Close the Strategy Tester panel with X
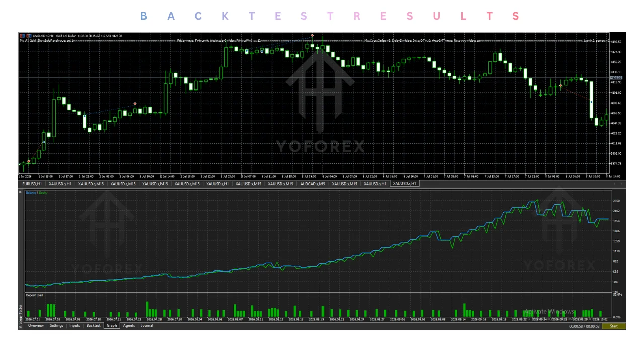 pyautogui.click(x=21, y=192)
